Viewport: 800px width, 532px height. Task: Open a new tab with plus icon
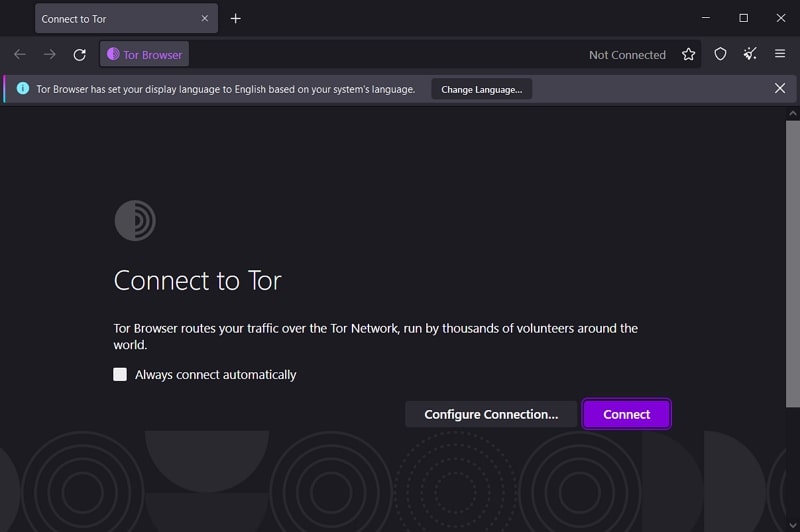[x=236, y=19]
